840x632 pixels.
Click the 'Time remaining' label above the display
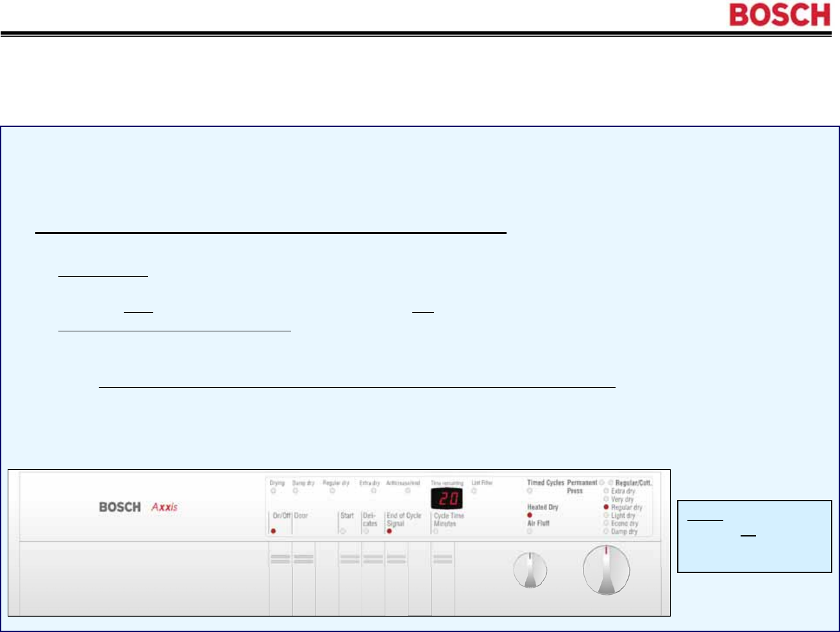coord(447,483)
